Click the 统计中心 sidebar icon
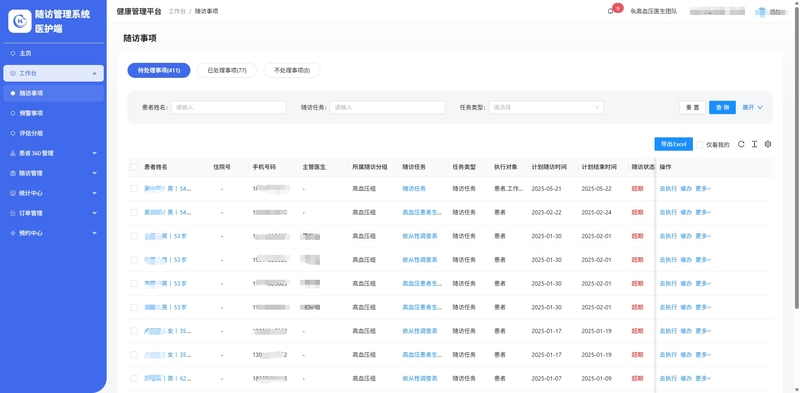The height and width of the screenshot is (393, 800). tap(13, 193)
